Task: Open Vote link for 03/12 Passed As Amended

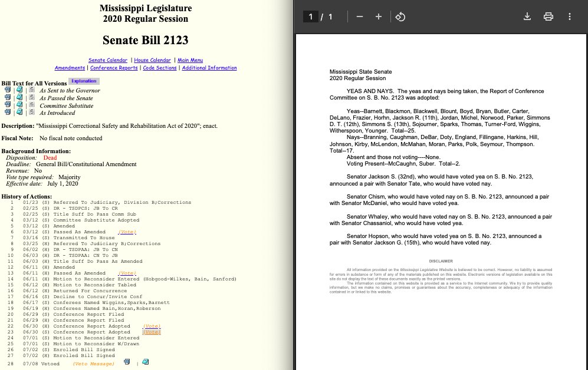Action: 127,232
